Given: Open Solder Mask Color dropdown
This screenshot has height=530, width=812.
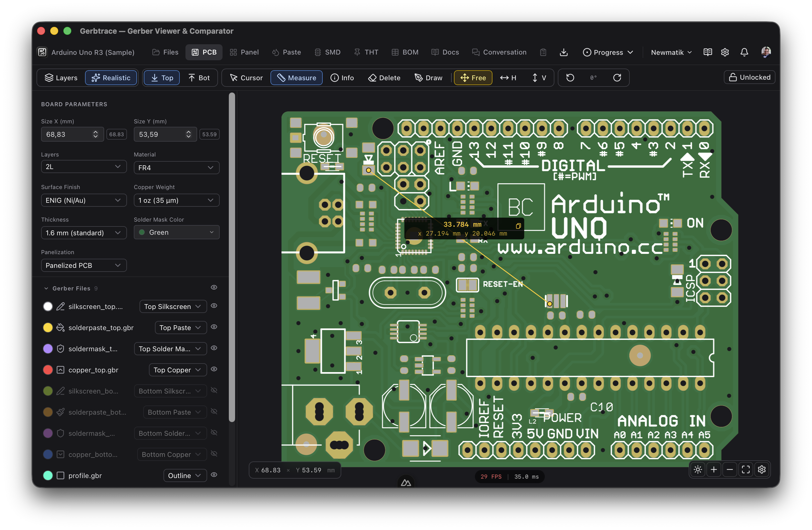Looking at the screenshot, I should point(176,232).
